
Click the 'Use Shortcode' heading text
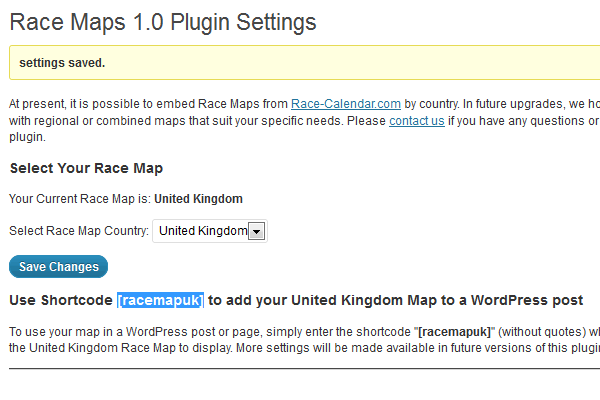point(61,300)
